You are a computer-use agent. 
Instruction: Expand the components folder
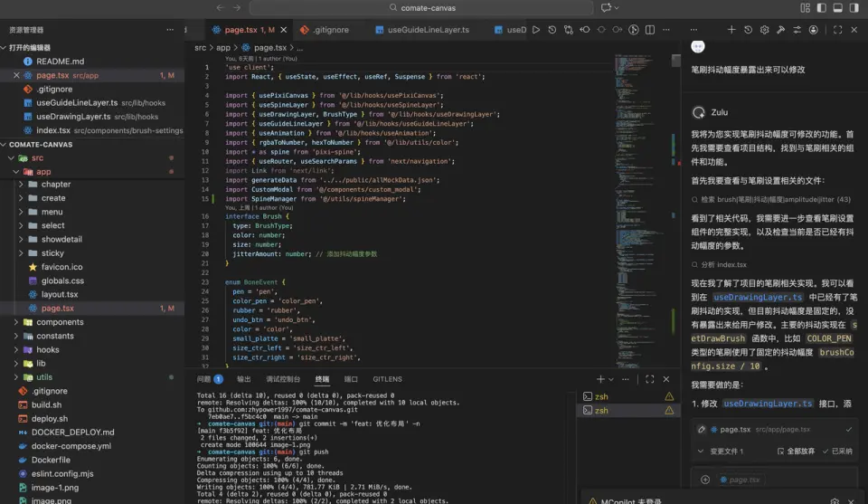pyautogui.click(x=60, y=322)
